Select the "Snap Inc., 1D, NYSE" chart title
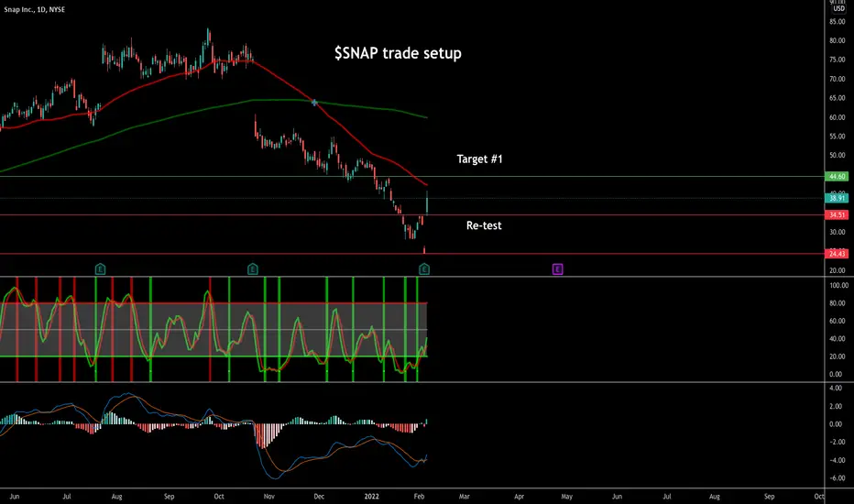Screen dimensions: 854x504 34,10
